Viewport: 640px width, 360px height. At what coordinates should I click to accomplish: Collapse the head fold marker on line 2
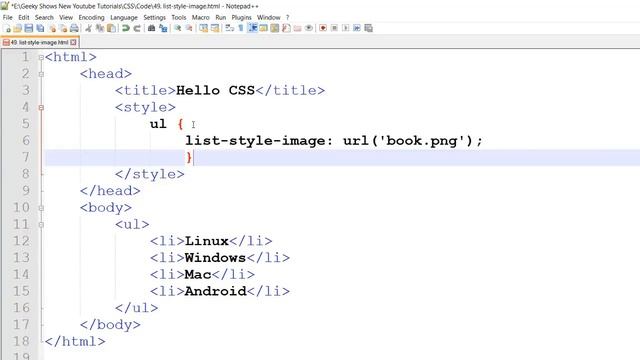[x=41, y=74]
